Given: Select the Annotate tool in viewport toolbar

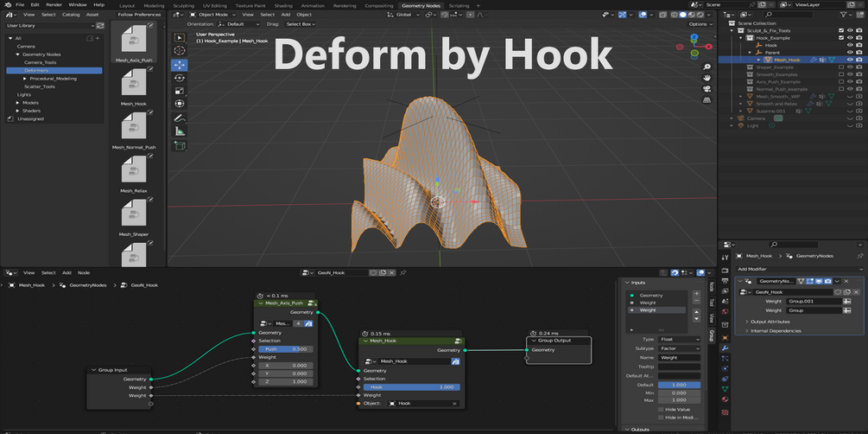Looking at the screenshot, I should click(x=180, y=118).
